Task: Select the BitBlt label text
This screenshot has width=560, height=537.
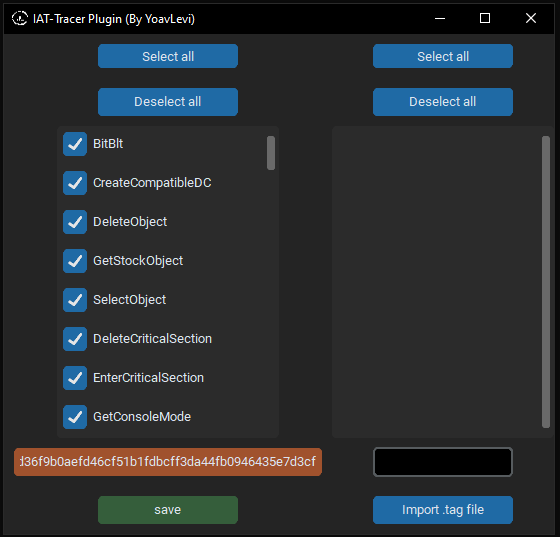Action: coord(108,144)
